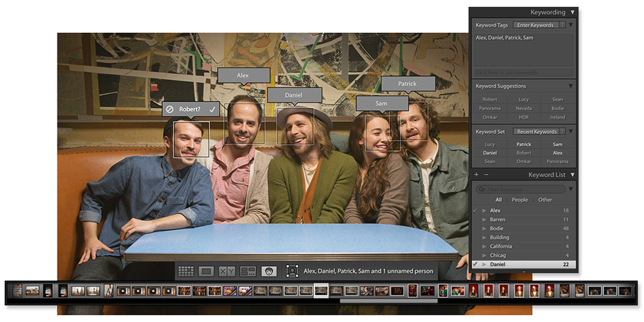The height and width of the screenshot is (322, 644).
Task: Click the Patrick keyword in Keyword Set
Action: [524, 145]
